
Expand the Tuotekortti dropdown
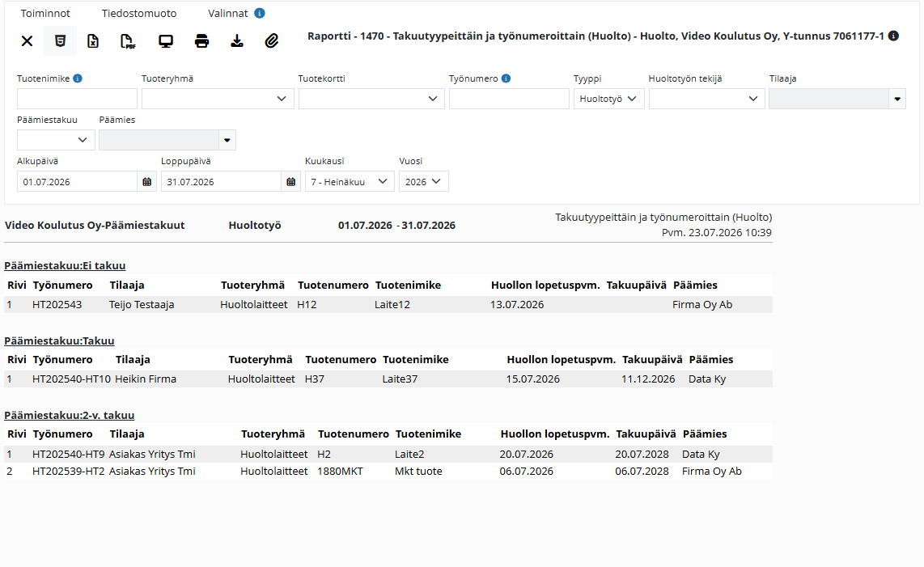371,99
